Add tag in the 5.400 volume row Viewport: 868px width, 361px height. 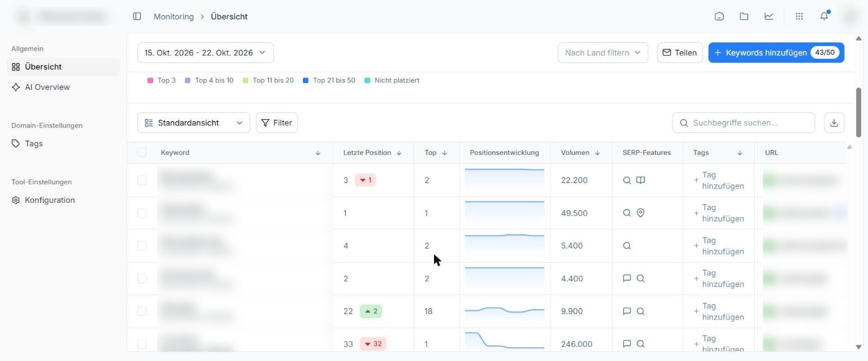[x=719, y=246]
